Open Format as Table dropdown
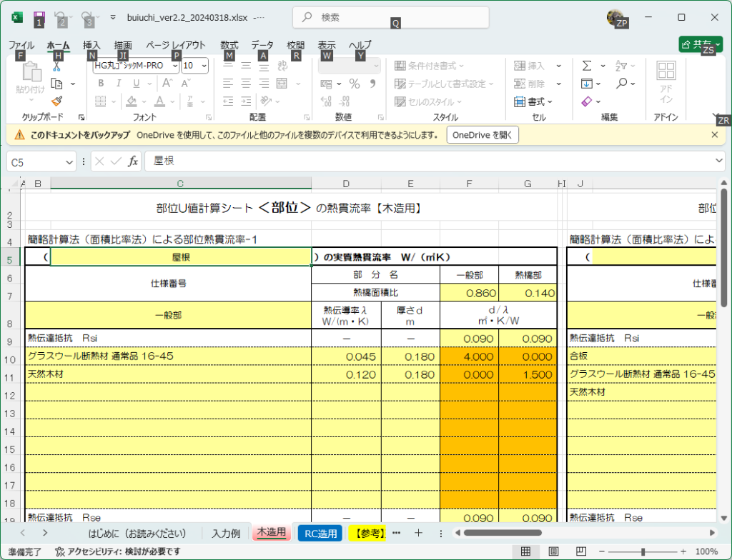Viewport: 732px width, 560px height. 444,84
